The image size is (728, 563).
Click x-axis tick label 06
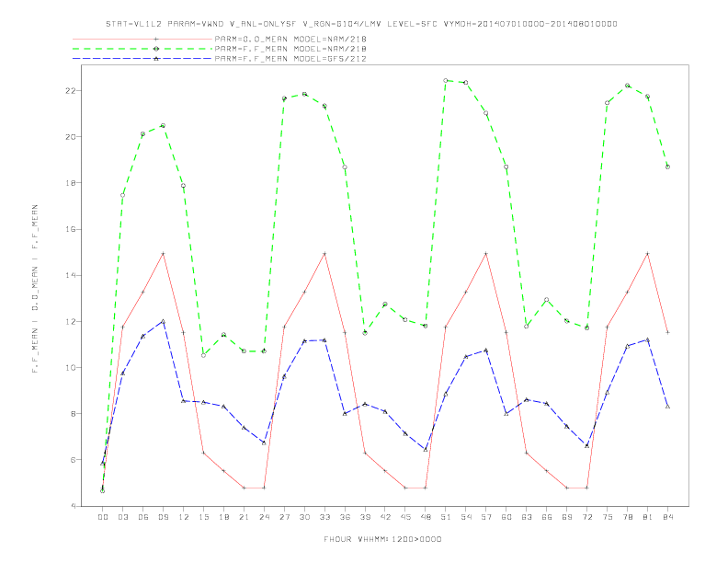click(143, 517)
